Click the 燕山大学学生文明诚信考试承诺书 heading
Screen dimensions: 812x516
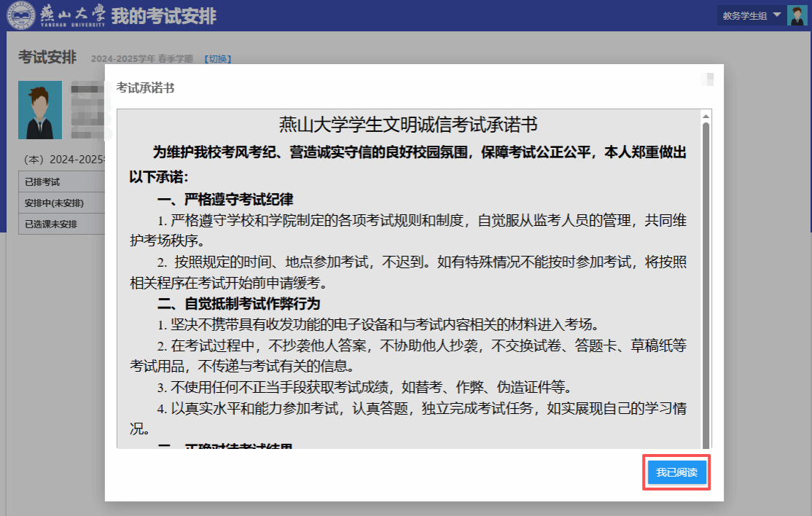coord(408,125)
